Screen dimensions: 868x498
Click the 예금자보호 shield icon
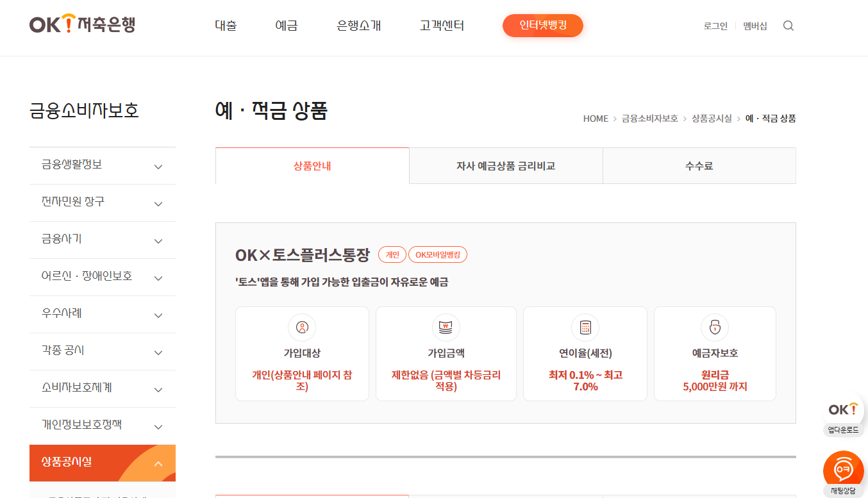[714, 328]
